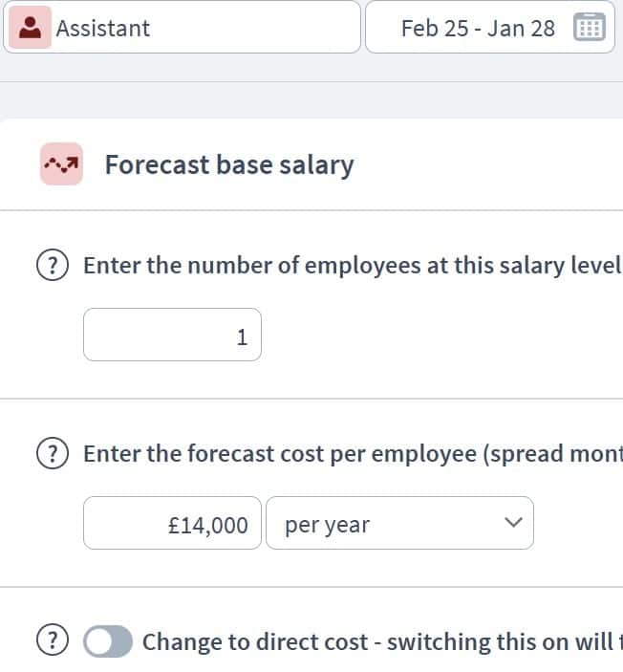Open help for forecast cost per employee
623x672 pixels.
tap(53, 453)
